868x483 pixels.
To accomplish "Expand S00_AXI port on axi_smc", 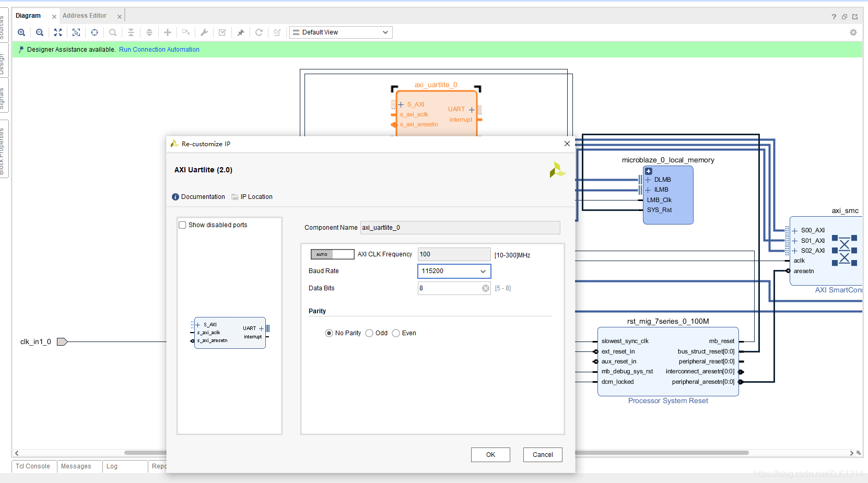I will coord(795,230).
